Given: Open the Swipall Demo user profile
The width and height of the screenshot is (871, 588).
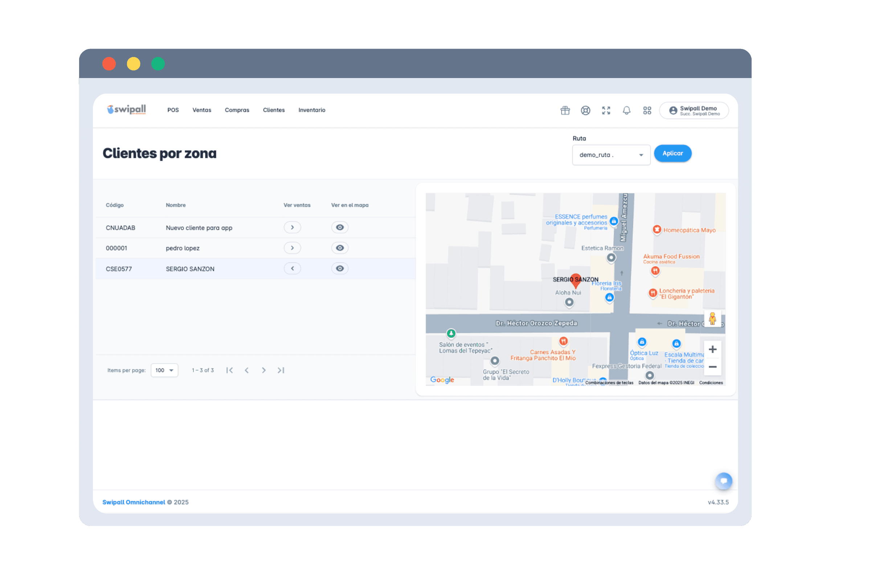Looking at the screenshot, I should click(x=694, y=111).
